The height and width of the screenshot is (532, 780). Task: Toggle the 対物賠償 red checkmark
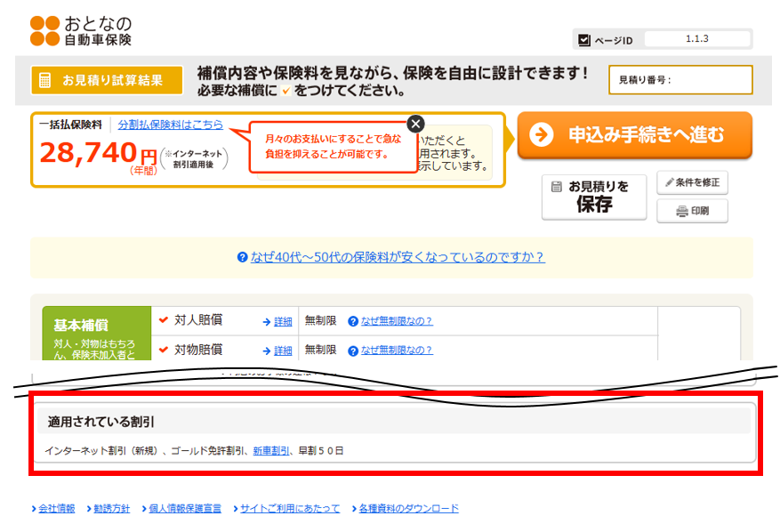click(163, 350)
